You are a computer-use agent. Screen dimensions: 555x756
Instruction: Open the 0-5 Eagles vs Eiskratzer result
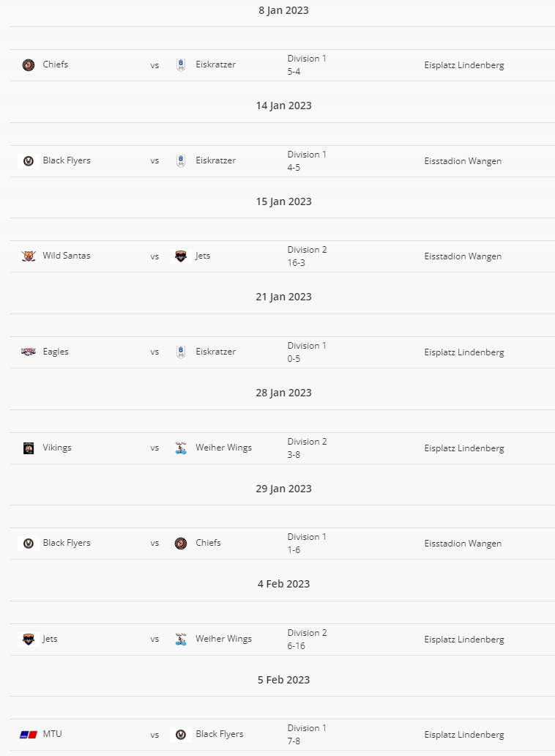point(294,359)
